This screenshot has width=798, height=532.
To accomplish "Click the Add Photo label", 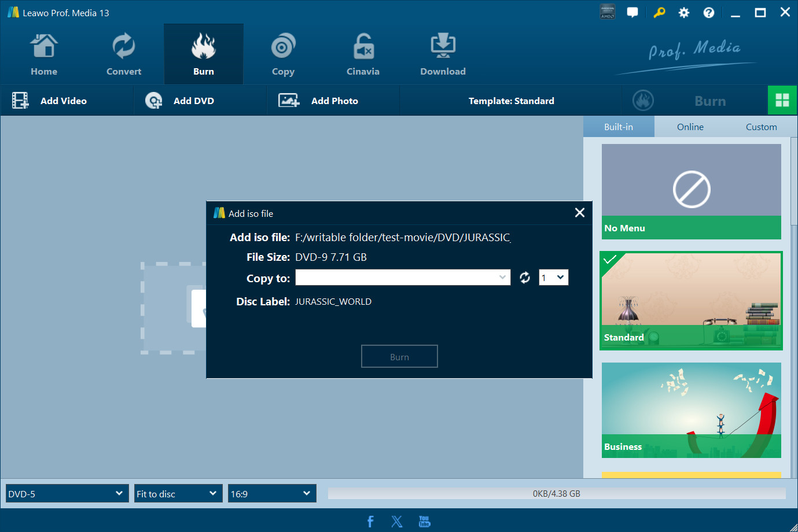I will (334, 101).
